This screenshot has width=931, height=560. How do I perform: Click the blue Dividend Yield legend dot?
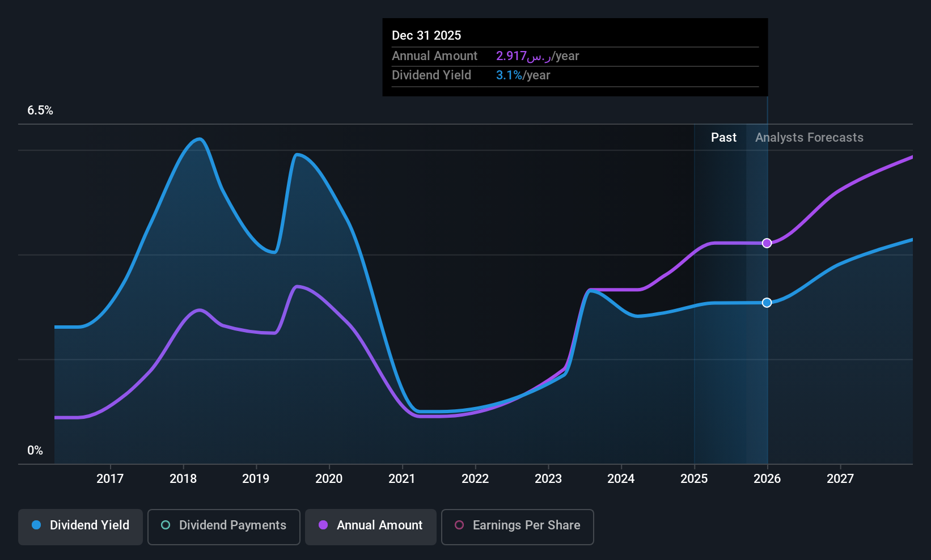tap(36, 525)
